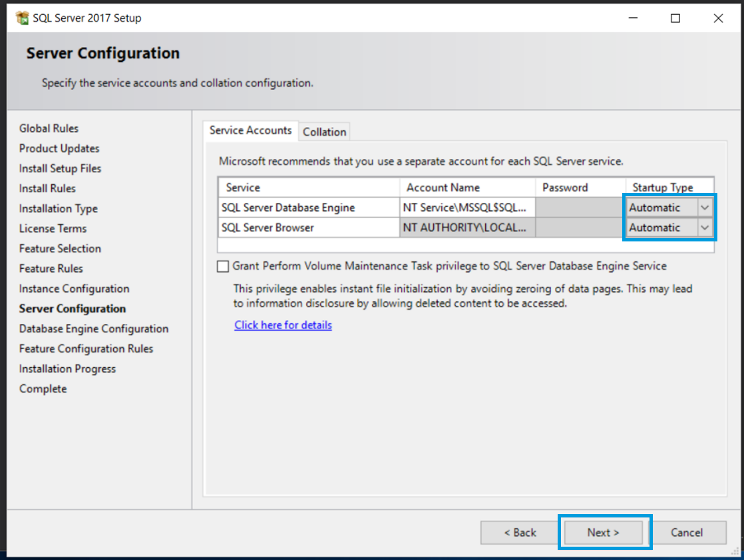This screenshot has width=744, height=560.
Task: Click the Next button to continue
Action: 604,532
